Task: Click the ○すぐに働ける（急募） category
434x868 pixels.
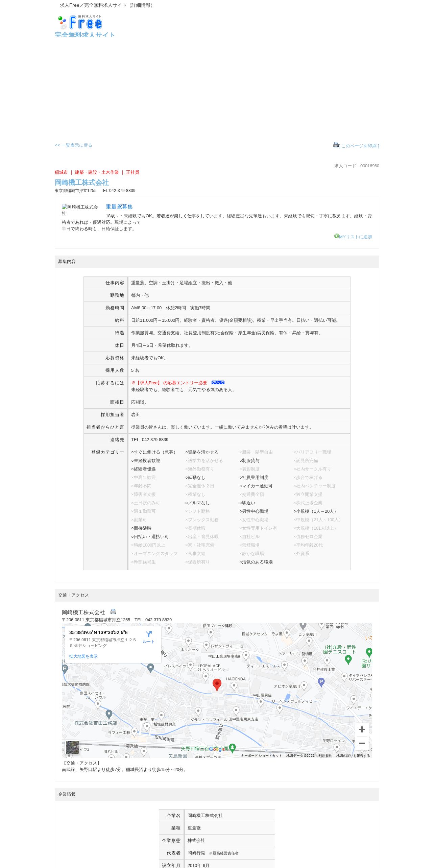Action: (154, 452)
